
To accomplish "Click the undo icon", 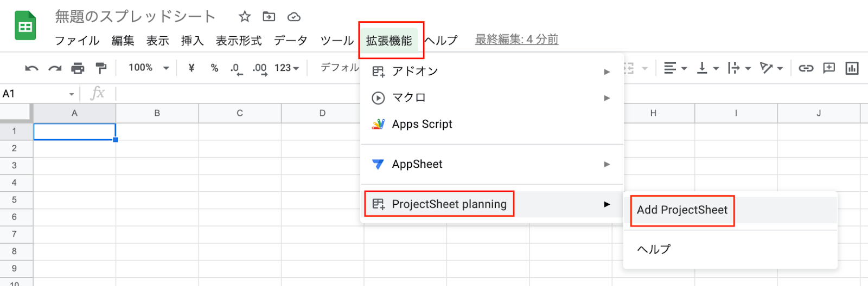I will point(31,68).
